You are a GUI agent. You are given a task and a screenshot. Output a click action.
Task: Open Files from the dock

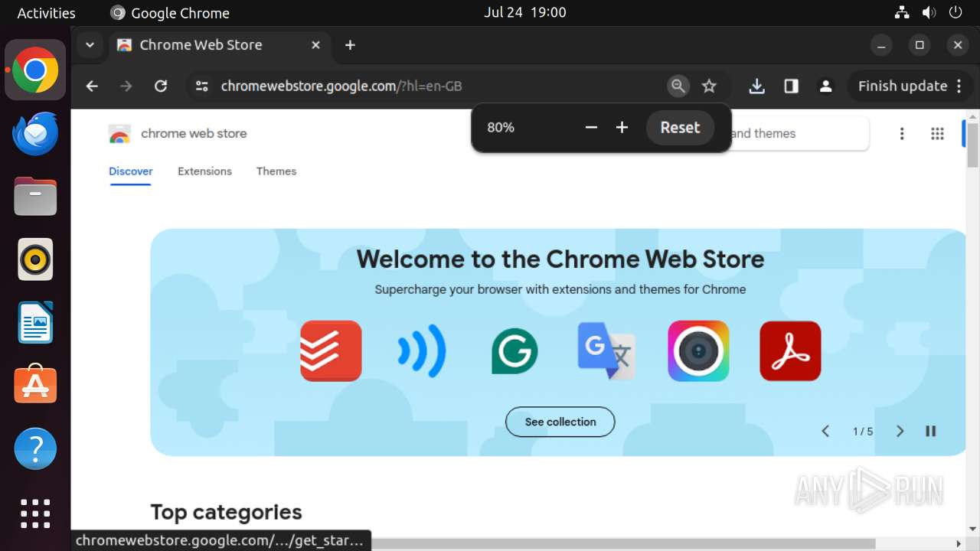35,197
